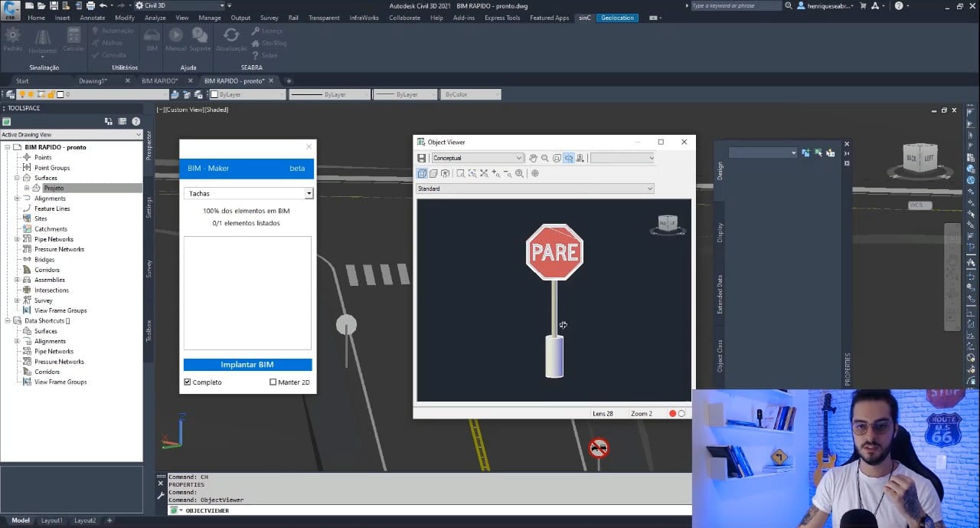Image resolution: width=980 pixels, height=528 pixels.
Task: Click the Implantar BIM button
Action: [247, 365]
